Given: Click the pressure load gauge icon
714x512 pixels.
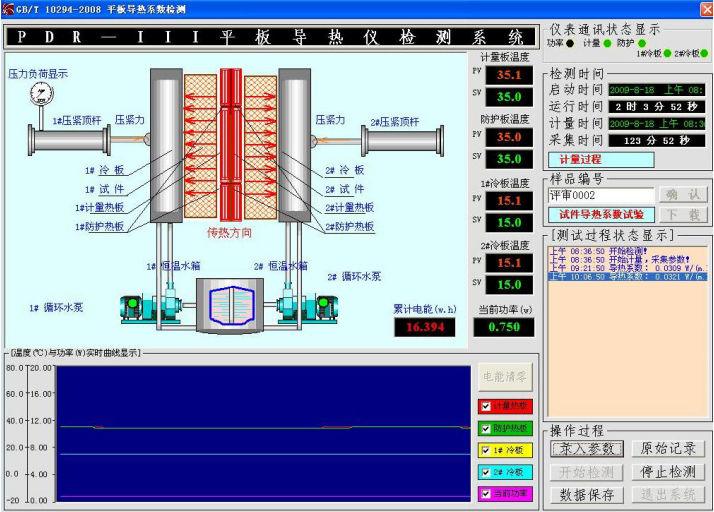Looking at the screenshot, I should [x=43, y=93].
